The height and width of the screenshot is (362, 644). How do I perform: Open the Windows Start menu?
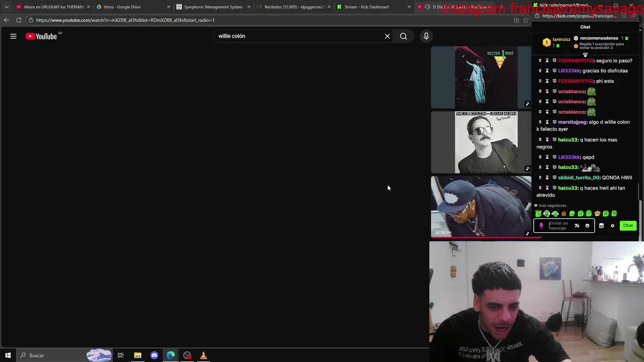8,355
